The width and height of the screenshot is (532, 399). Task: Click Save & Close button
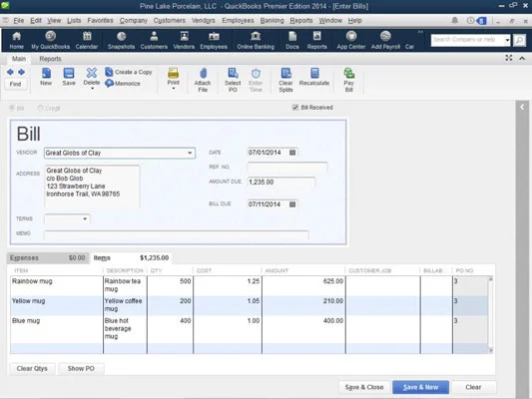pos(364,387)
